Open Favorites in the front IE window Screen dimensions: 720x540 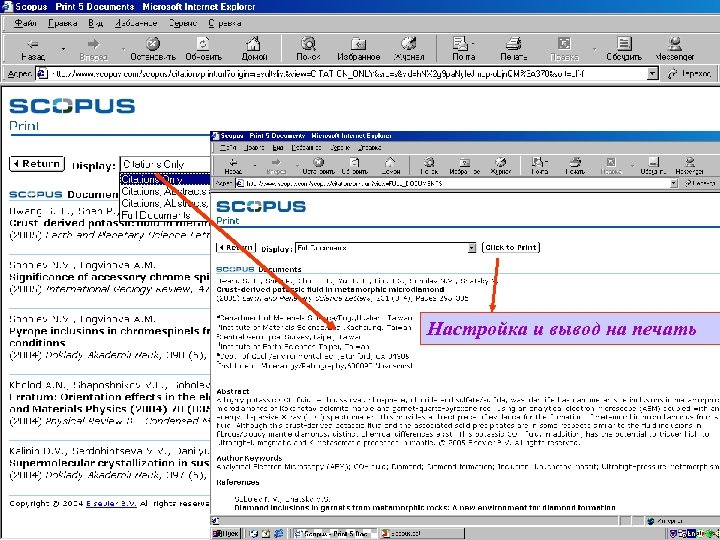click(x=465, y=166)
